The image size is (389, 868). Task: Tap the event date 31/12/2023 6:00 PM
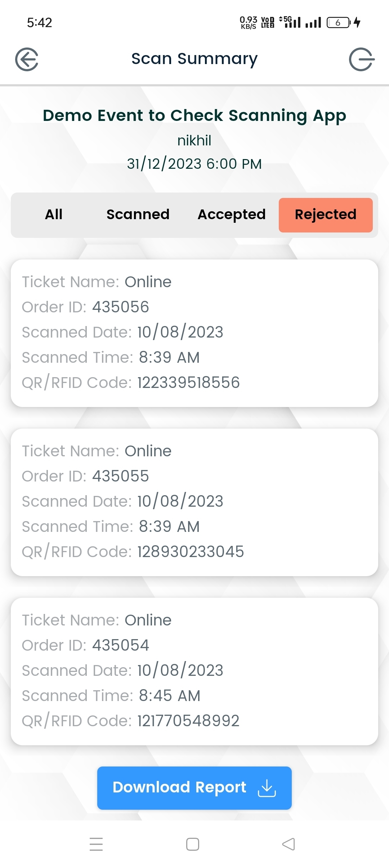click(x=194, y=164)
